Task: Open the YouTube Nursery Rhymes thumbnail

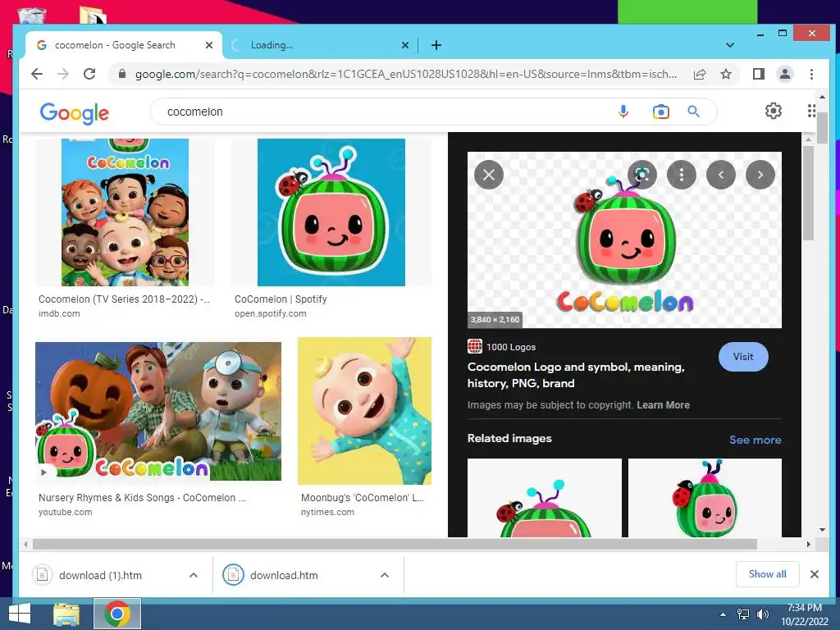Action: 158,412
